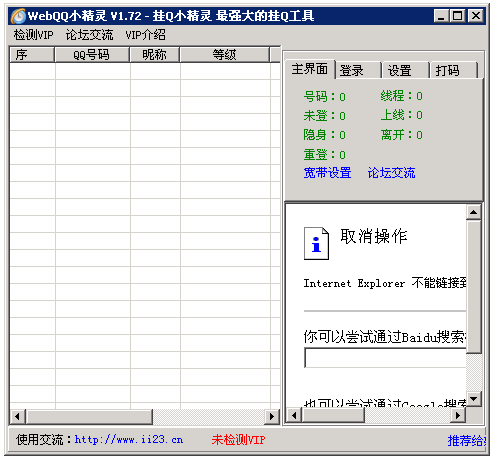The width and height of the screenshot is (494, 460).
Task: Open the 检测VIP menu
Action: [33, 35]
